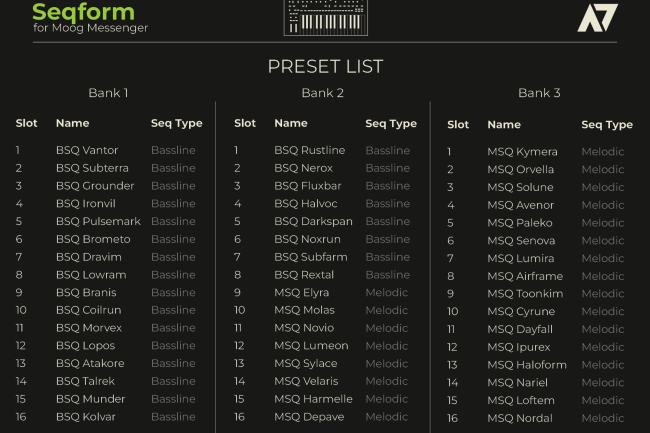Click Bank 1 Seq Type column header

point(176,124)
